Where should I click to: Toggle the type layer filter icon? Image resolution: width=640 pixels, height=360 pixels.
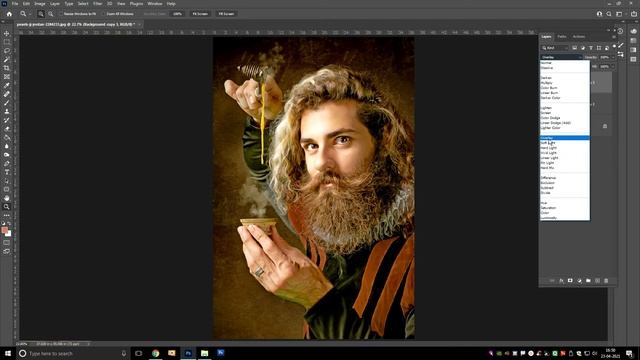(x=591, y=48)
